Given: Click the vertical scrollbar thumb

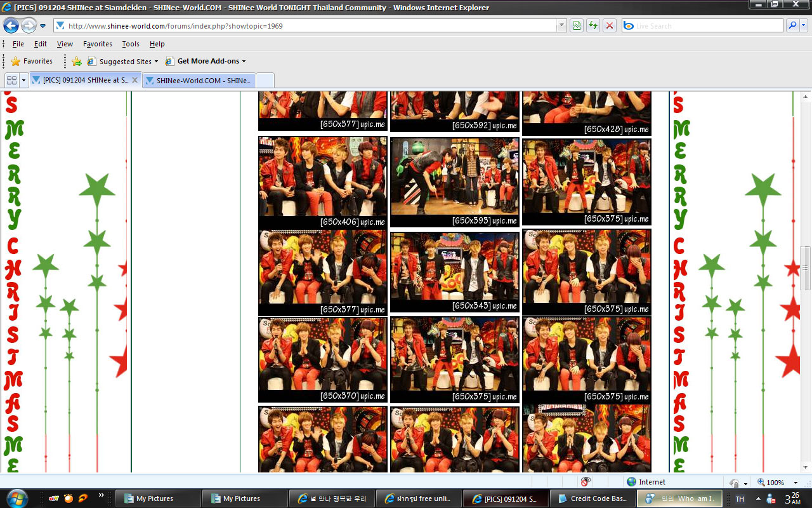Looking at the screenshot, I should click(x=806, y=267).
